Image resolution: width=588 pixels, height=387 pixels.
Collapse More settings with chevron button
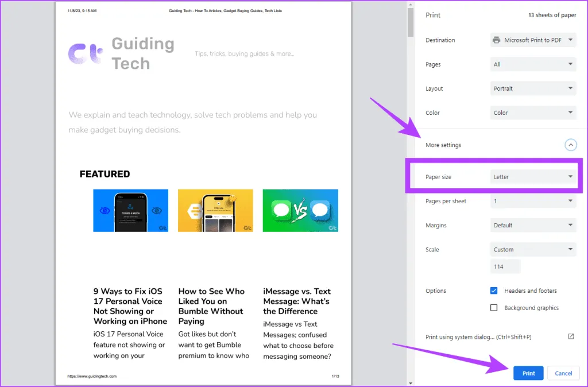point(570,145)
